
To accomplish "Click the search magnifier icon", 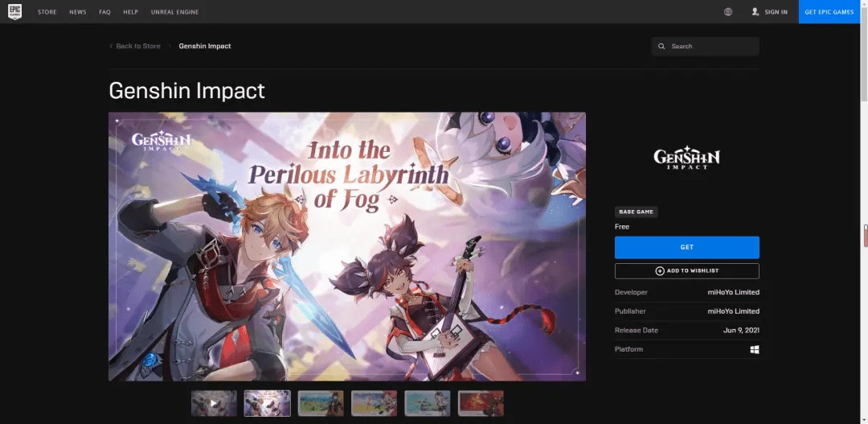I will tap(661, 47).
